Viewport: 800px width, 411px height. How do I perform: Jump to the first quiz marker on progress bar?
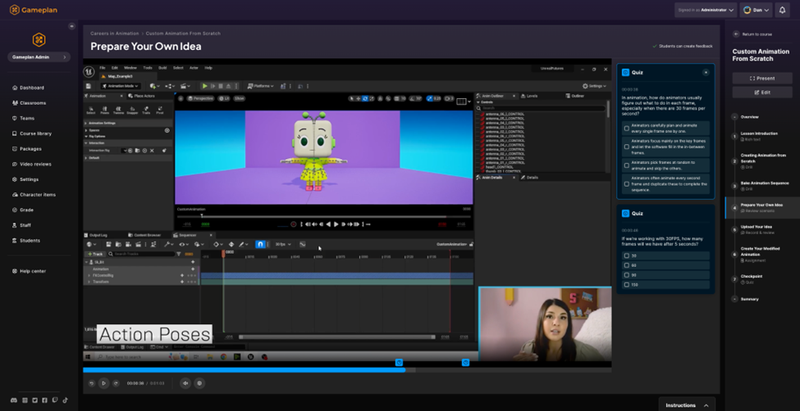click(399, 362)
